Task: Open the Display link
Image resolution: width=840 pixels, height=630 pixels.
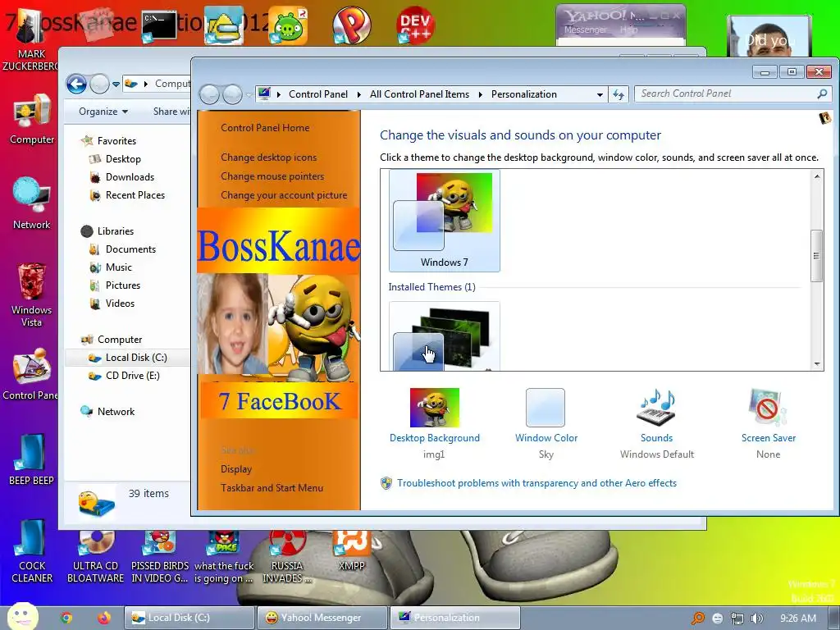Action: click(x=236, y=469)
